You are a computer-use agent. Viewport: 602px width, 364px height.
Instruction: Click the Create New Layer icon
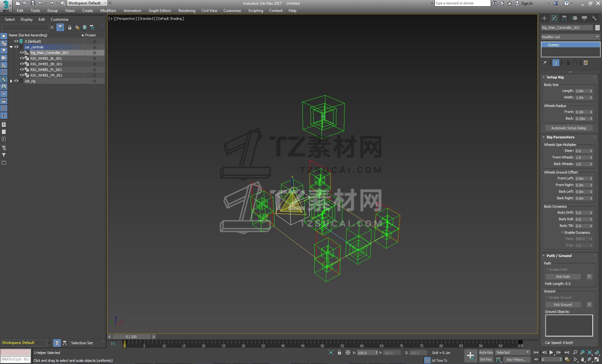click(77, 27)
